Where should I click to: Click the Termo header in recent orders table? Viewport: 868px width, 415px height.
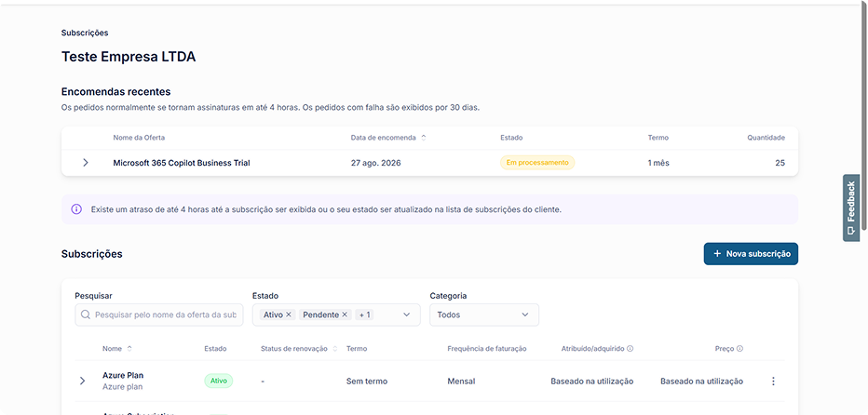point(658,138)
